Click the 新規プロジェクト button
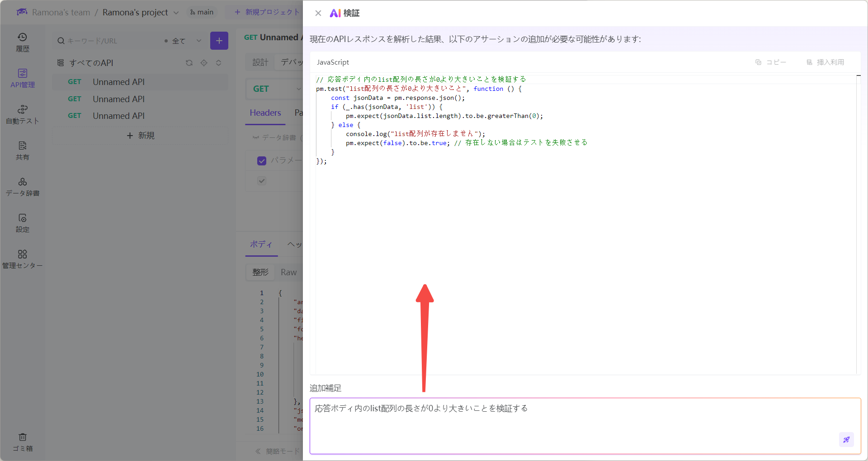Image resolution: width=868 pixels, height=461 pixels. [267, 12]
